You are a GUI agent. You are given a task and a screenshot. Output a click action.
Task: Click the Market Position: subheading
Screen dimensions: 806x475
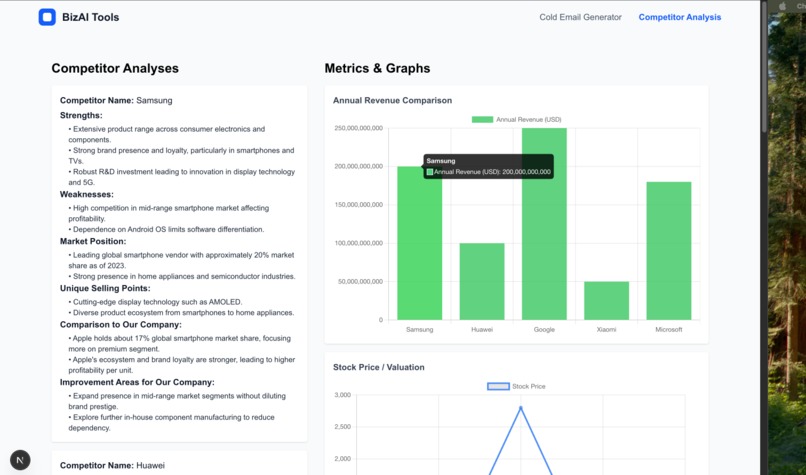93,241
